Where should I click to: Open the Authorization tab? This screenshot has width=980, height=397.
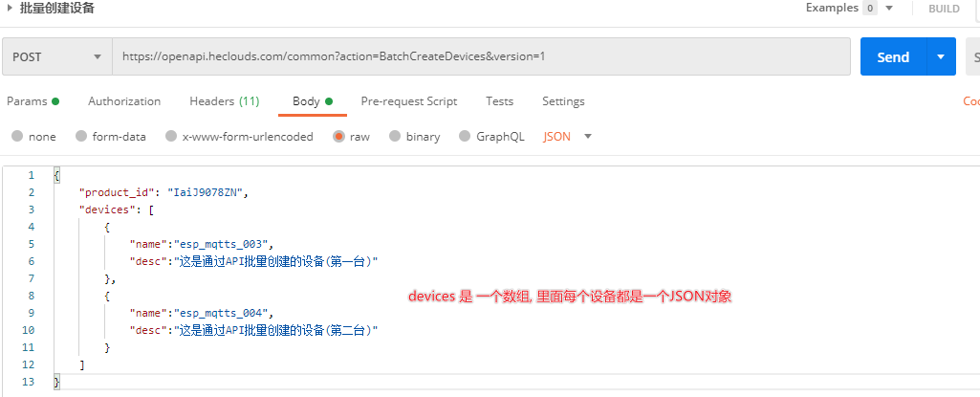coord(124,101)
